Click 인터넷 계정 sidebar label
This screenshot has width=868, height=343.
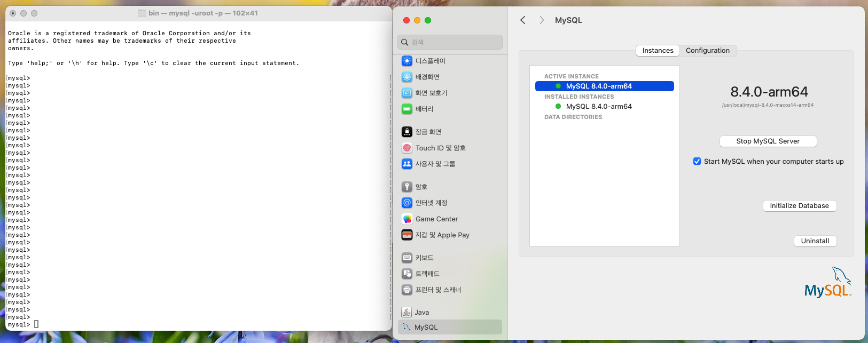click(x=432, y=203)
